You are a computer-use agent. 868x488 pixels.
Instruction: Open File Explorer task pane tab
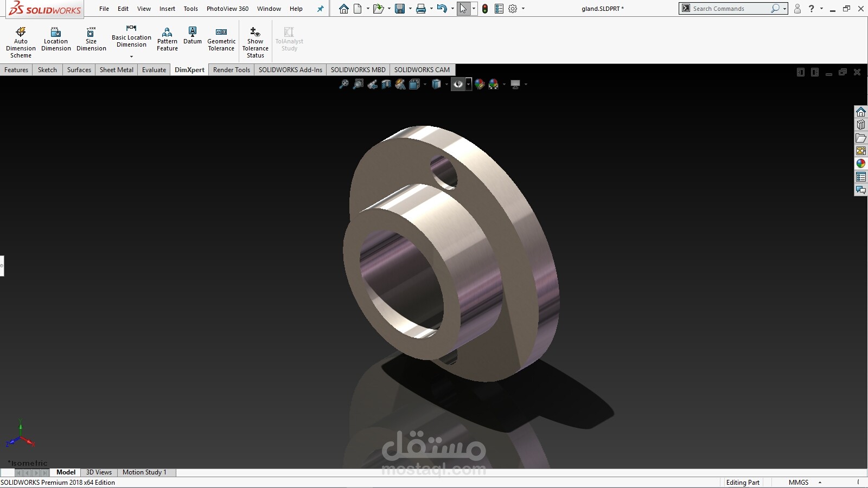861,138
